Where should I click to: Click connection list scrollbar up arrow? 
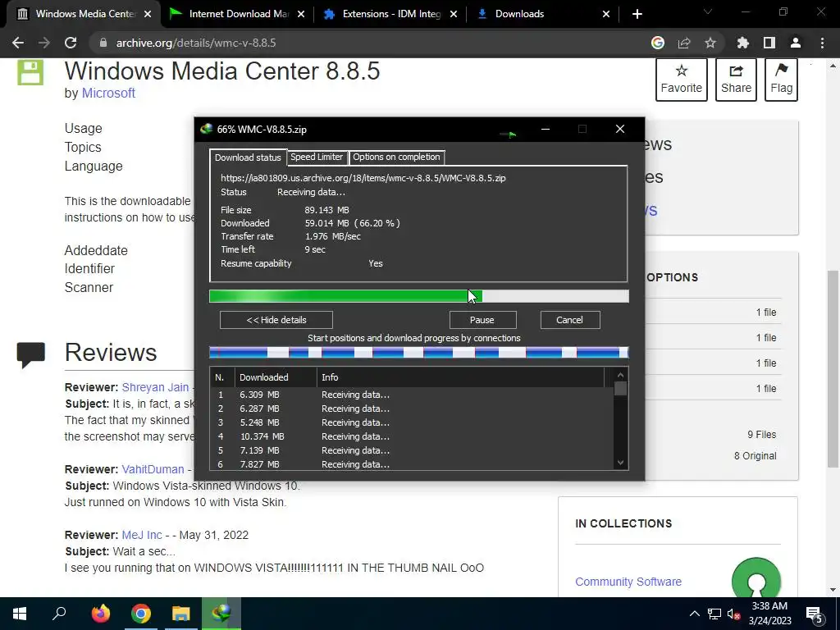click(620, 375)
